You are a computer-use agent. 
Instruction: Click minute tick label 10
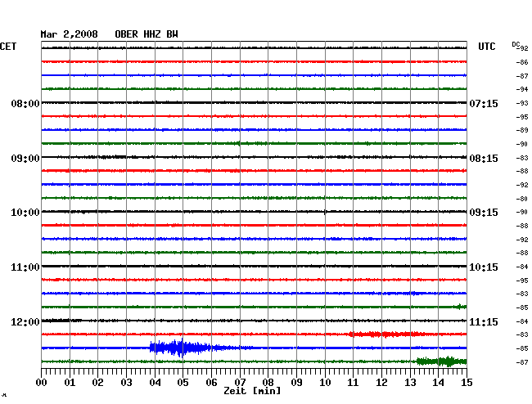coord(325,383)
